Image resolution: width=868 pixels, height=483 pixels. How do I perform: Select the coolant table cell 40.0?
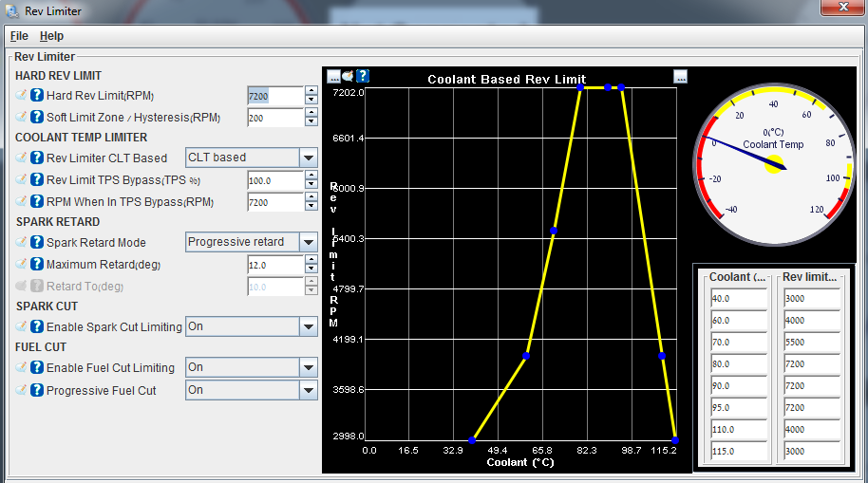[x=739, y=298]
